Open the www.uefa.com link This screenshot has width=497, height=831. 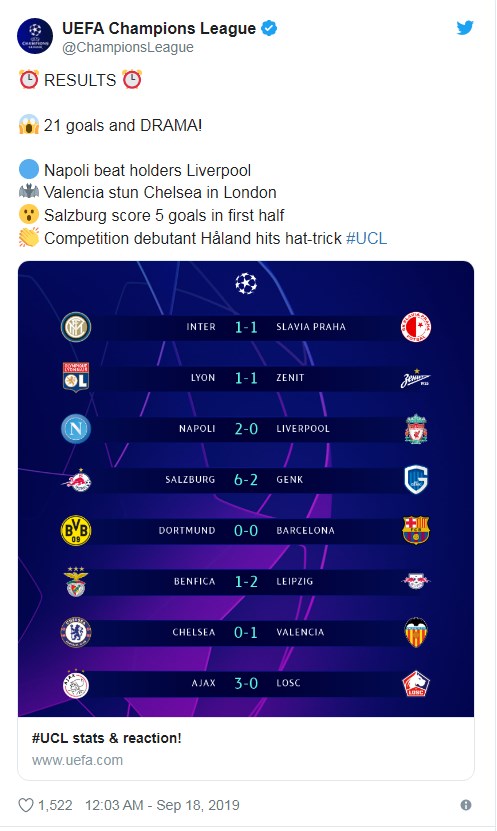[77, 760]
